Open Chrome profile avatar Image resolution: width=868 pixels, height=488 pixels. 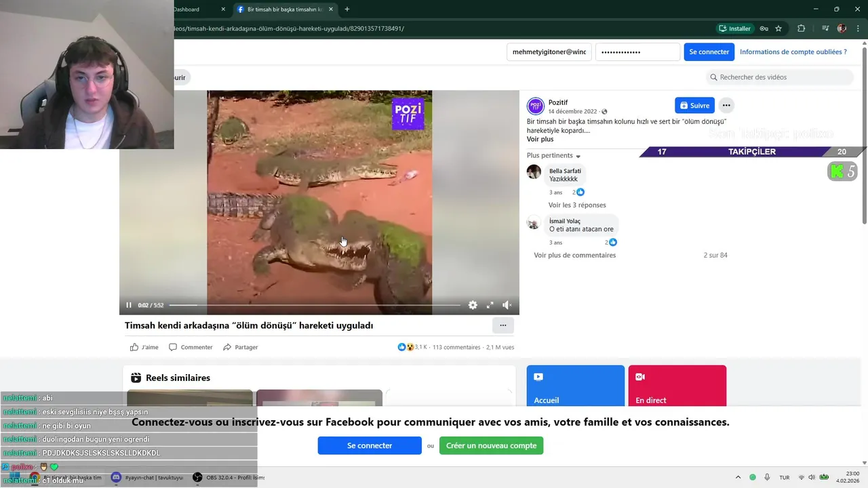[x=842, y=28]
